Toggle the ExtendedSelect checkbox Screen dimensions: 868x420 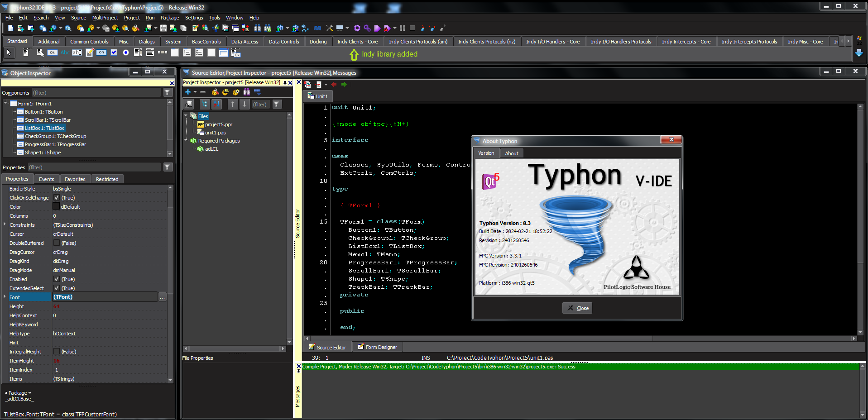tap(57, 288)
